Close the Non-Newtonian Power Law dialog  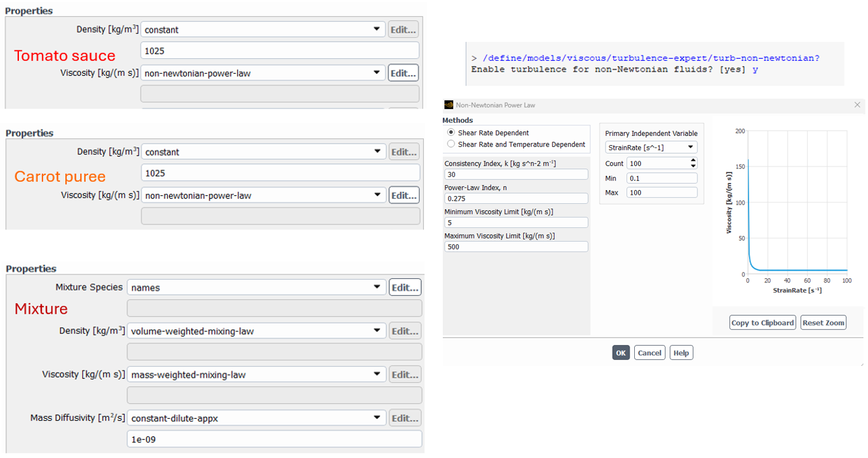tap(858, 105)
